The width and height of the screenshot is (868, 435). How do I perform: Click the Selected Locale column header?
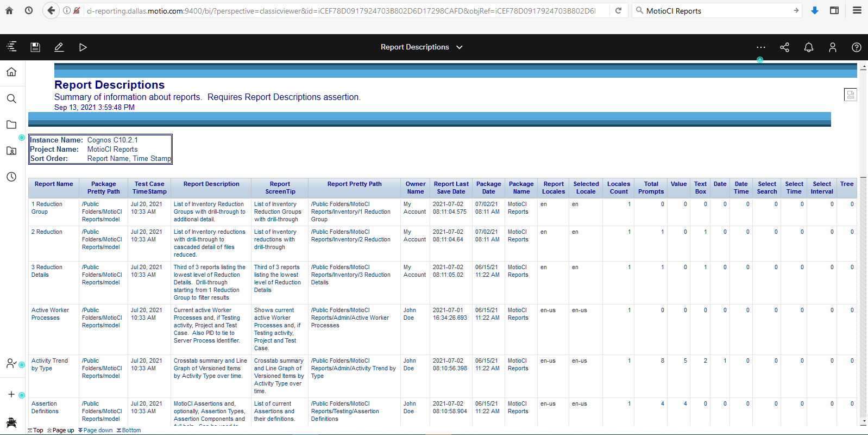pos(586,188)
